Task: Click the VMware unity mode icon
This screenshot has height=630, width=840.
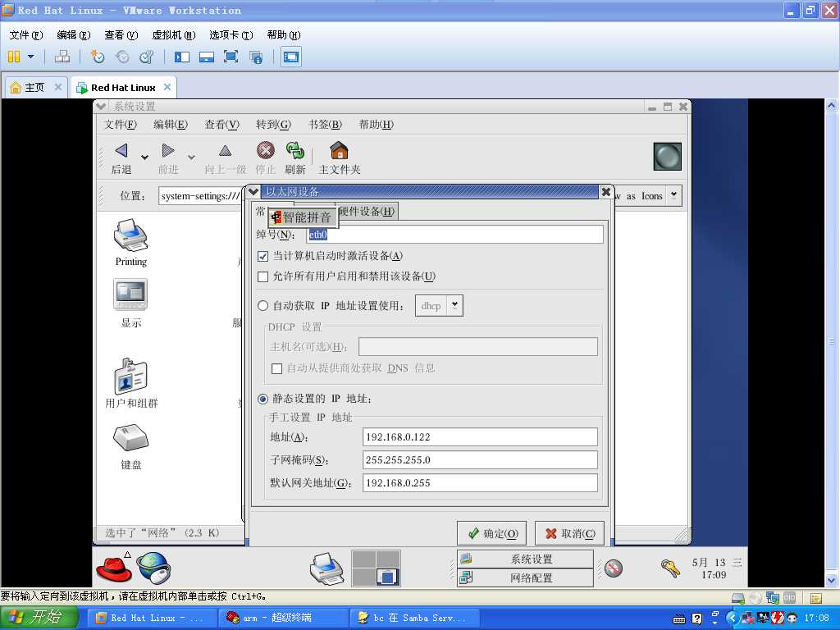Action: pyautogui.click(x=256, y=57)
